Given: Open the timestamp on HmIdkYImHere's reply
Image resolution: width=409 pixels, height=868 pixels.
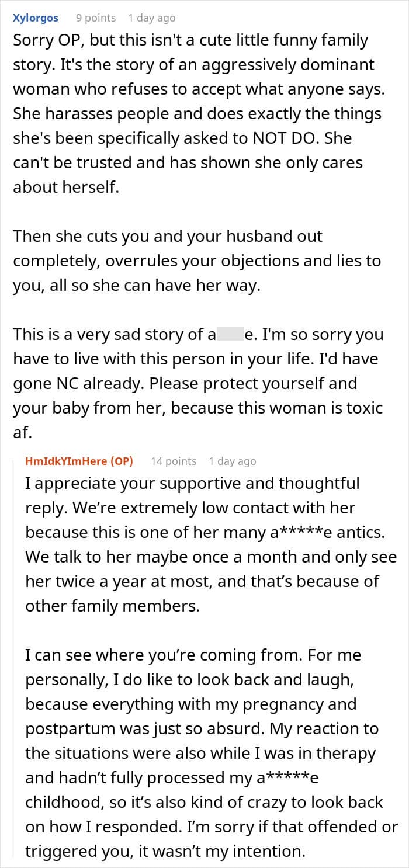Looking at the screenshot, I should point(233,461).
